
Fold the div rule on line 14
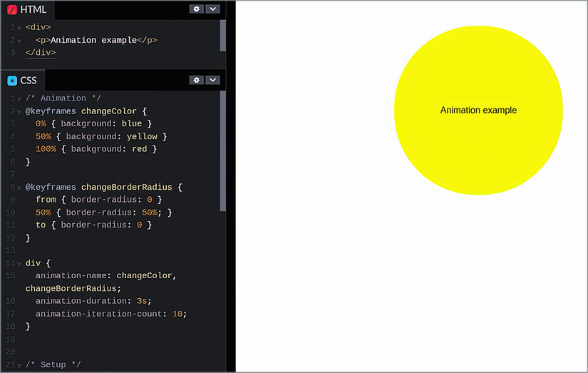[x=19, y=264]
